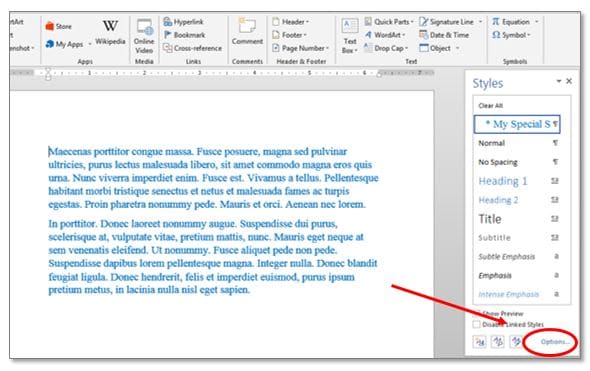The height and width of the screenshot is (371, 590).
Task: Open the My Apps button
Action: click(64, 44)
